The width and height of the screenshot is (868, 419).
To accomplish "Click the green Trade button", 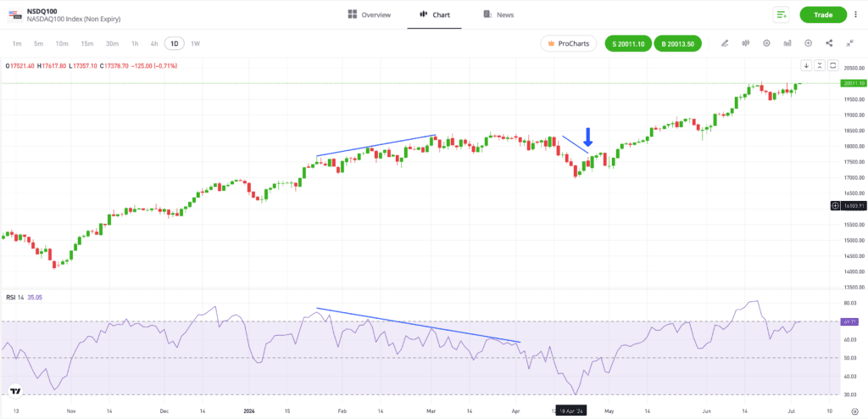I will click(x=823, y=15).
